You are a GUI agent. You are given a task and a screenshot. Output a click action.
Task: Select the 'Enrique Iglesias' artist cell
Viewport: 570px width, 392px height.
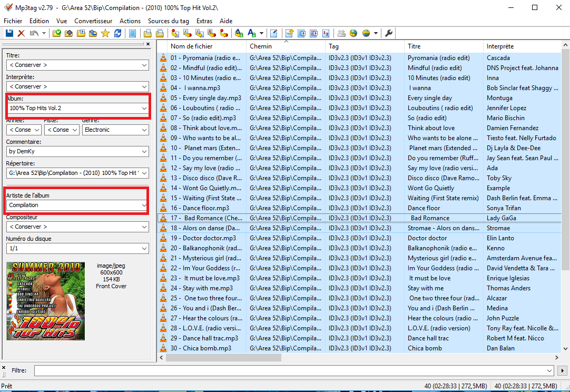click(x=508, y=278)
